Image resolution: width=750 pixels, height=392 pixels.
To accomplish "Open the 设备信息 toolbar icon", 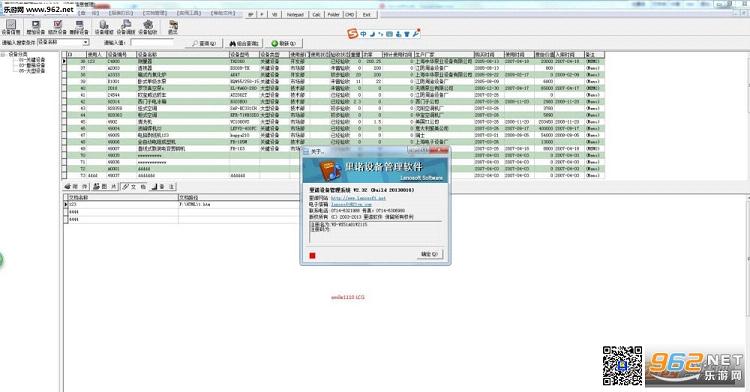I will click(11, 27).
